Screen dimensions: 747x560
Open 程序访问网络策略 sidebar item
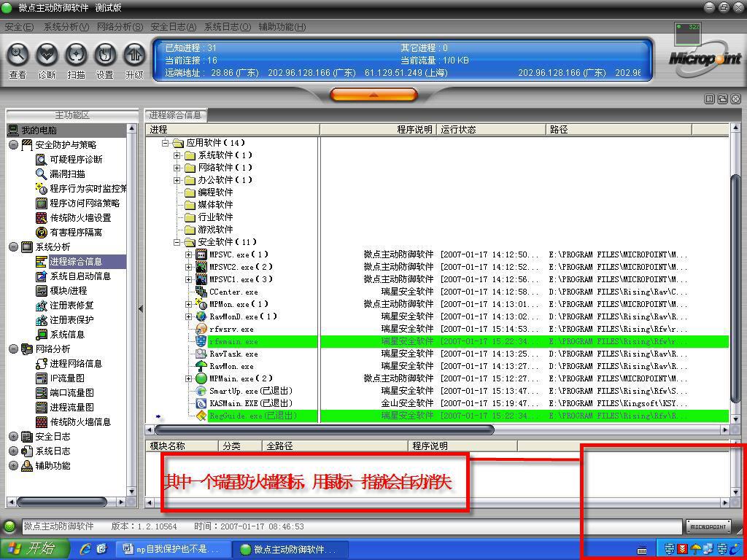[x=78, y=203]
